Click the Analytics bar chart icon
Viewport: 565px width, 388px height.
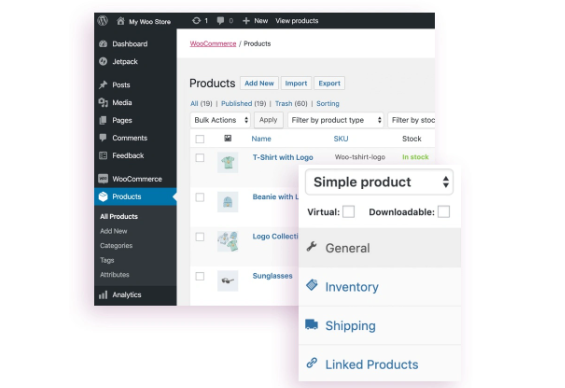(x=103, y=295)
